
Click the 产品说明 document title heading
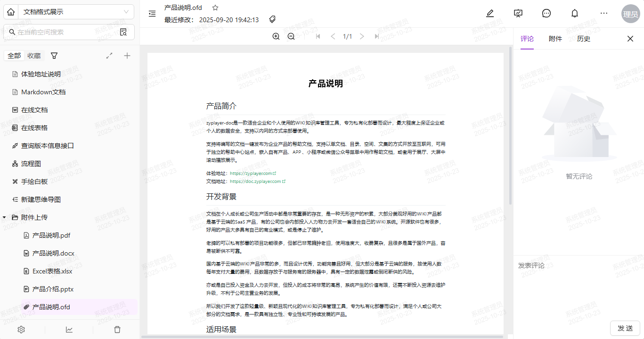tap(326, 84)
